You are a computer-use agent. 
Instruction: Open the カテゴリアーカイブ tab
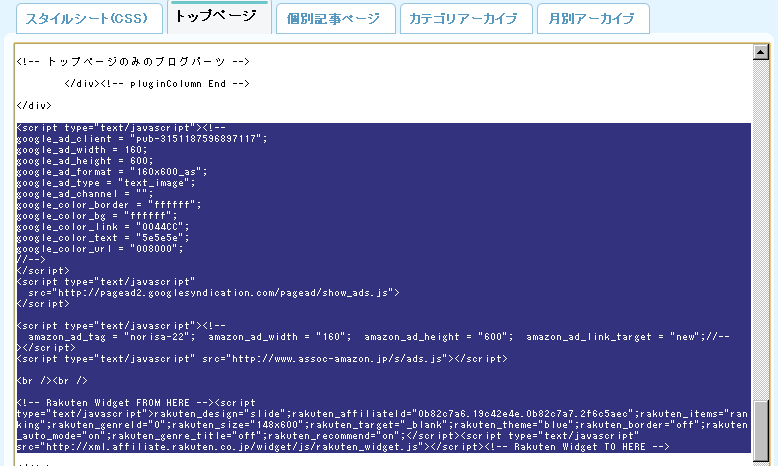click(466, 19)
